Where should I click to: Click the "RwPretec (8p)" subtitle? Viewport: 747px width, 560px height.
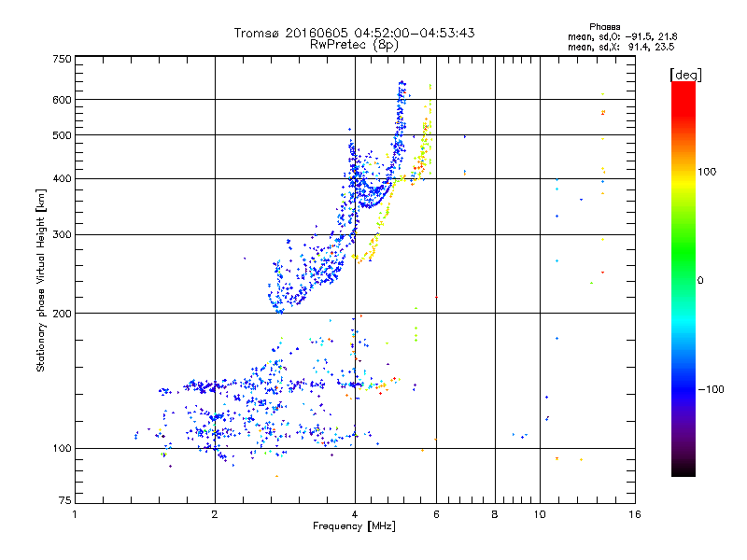pos(354,45)
